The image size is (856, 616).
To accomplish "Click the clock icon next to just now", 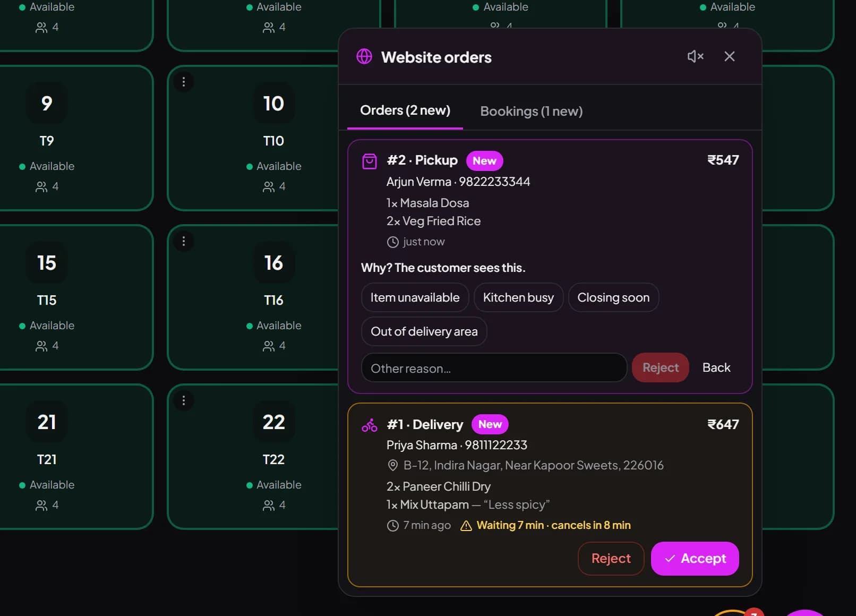I will click(392, 242).
